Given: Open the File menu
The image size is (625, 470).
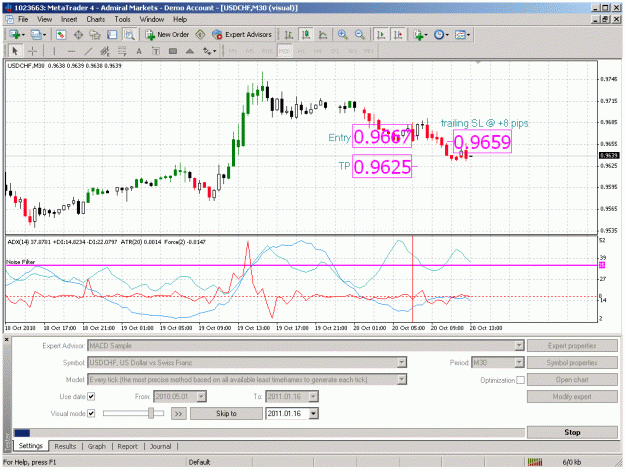Looking at the screenshot, I should click(x=23, y=19).
